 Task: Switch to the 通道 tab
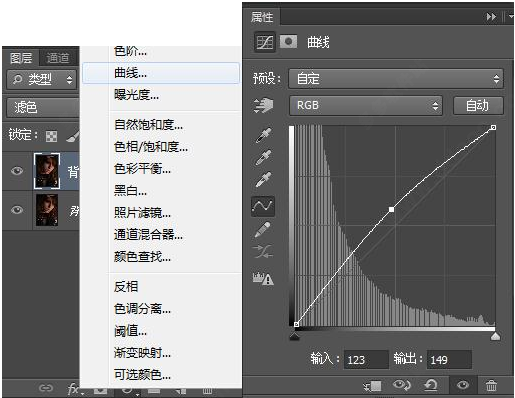coord(58,58)
